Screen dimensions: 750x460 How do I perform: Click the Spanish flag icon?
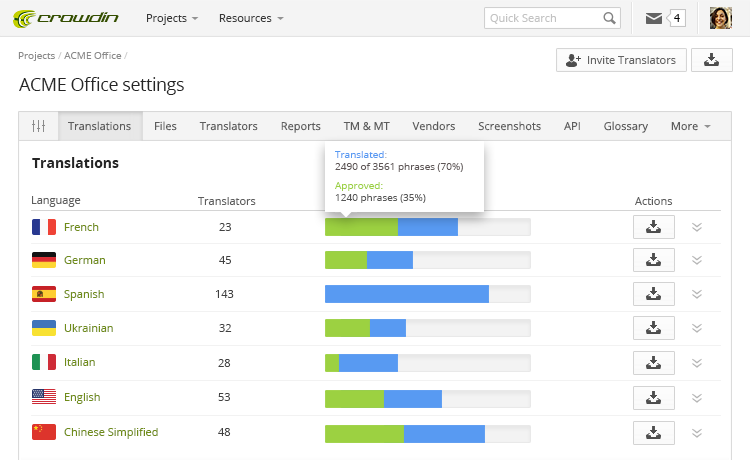click(44, 294)
